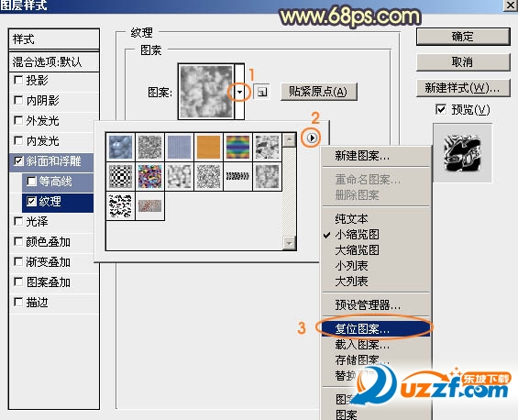Click the 贴紧原点(A) snap to origin button
The height and width of the screenshot is (420, 518).
318,92
